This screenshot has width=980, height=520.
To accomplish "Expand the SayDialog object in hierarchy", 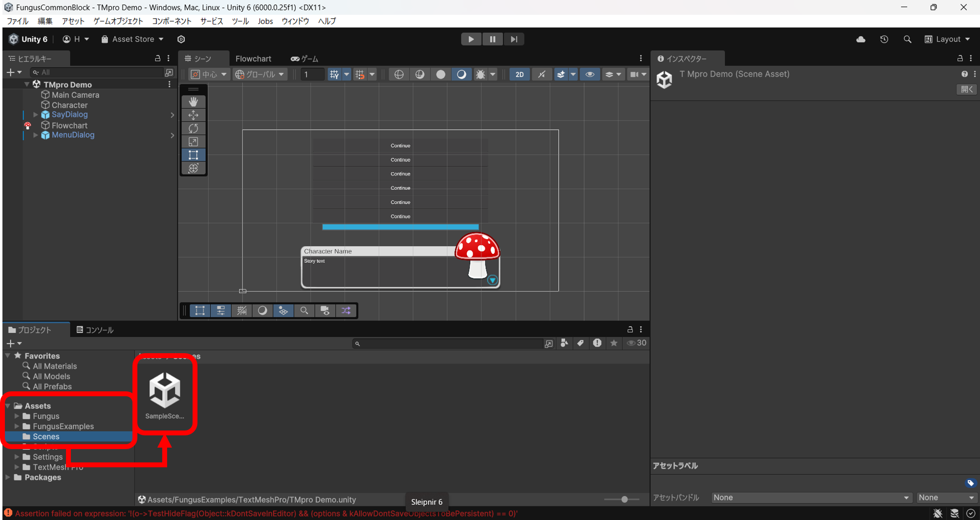I will (x=35, y=114).
